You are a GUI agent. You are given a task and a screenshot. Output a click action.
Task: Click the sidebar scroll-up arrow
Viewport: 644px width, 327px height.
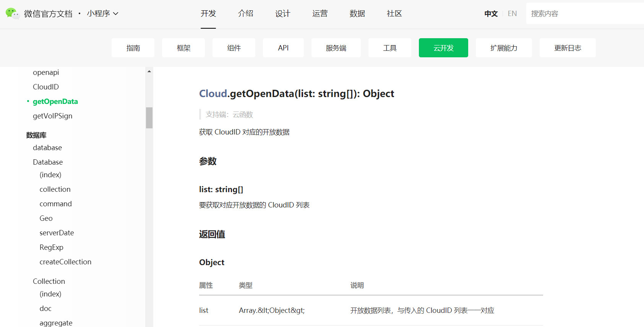click(149, 71)
